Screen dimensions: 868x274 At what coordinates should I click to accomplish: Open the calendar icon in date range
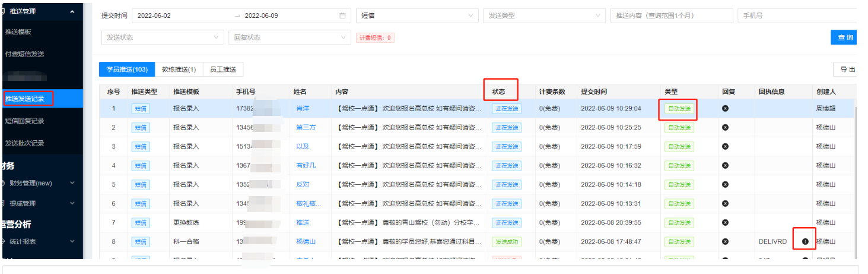click(342, 16)
